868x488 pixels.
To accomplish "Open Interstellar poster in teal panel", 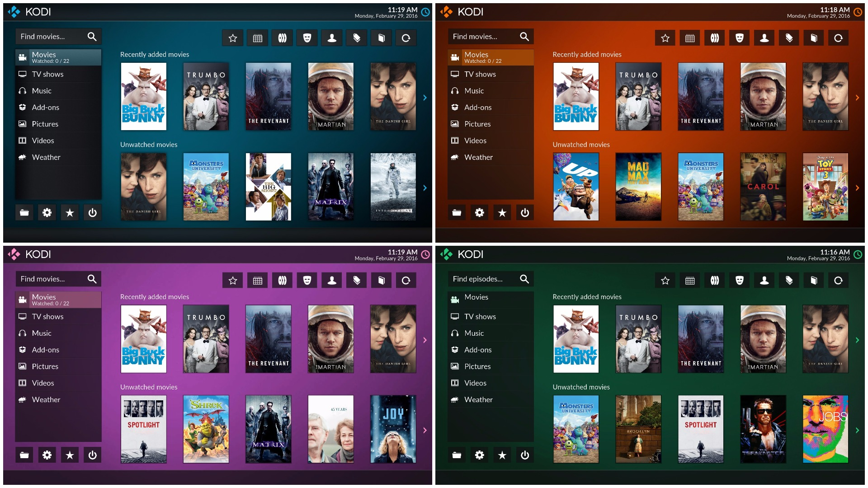I will 393,187.
